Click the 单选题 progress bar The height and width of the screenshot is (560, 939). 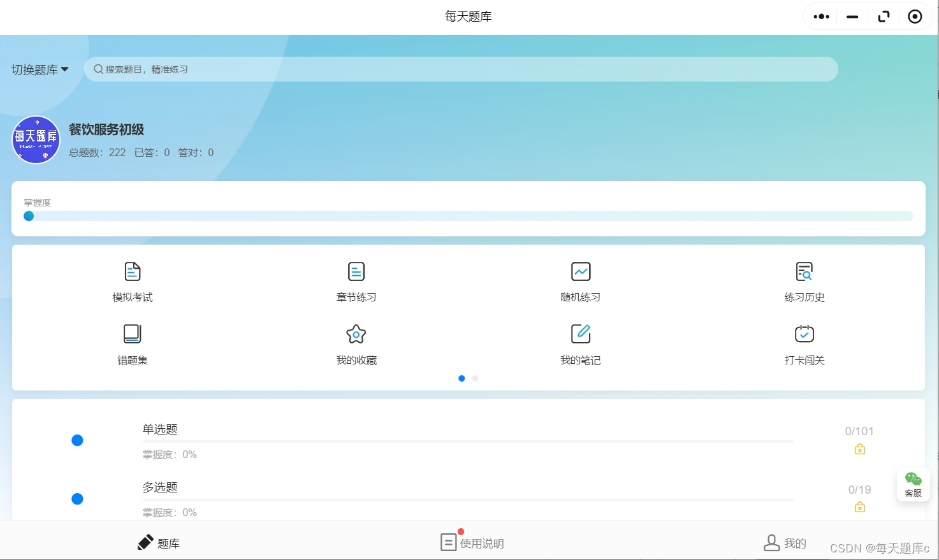(469, 441)
